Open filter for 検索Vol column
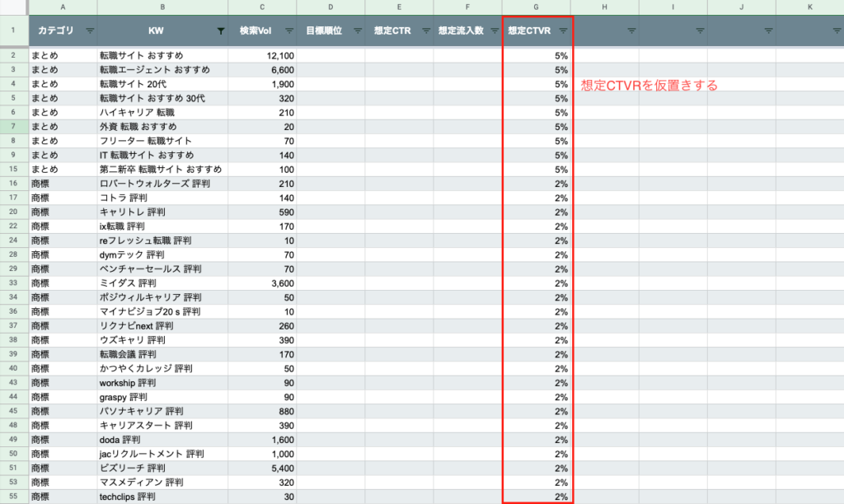This screenshot has height=504, width=844. tap(289, 30)
